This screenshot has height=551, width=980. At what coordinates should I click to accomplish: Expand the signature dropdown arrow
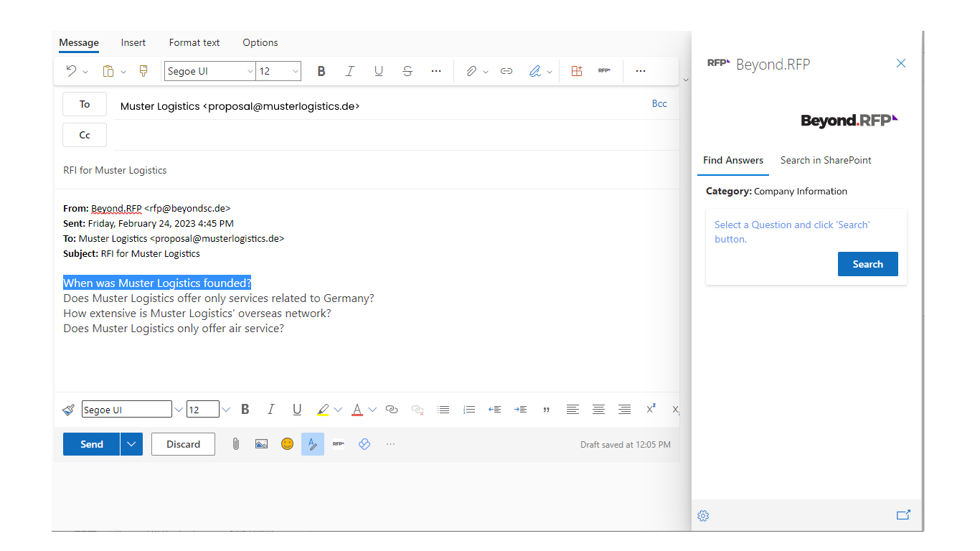[550, 72]
